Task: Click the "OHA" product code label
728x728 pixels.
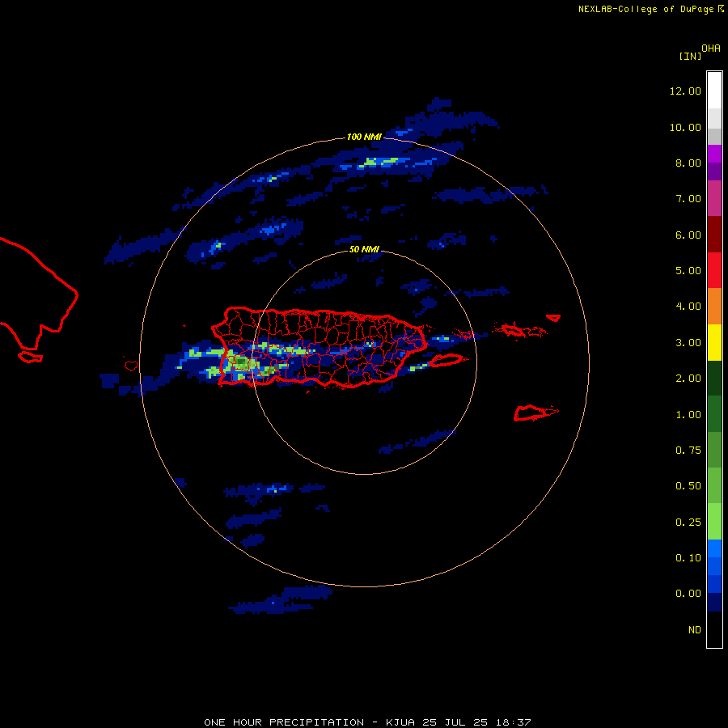Action: 711,49
